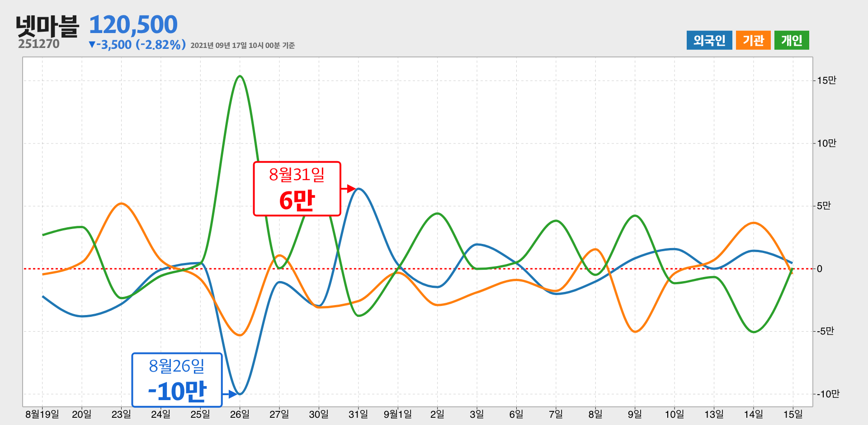868x425 pixels.
Task: Click the 8일 x-axis date label
Action: [x=595, y=414]
